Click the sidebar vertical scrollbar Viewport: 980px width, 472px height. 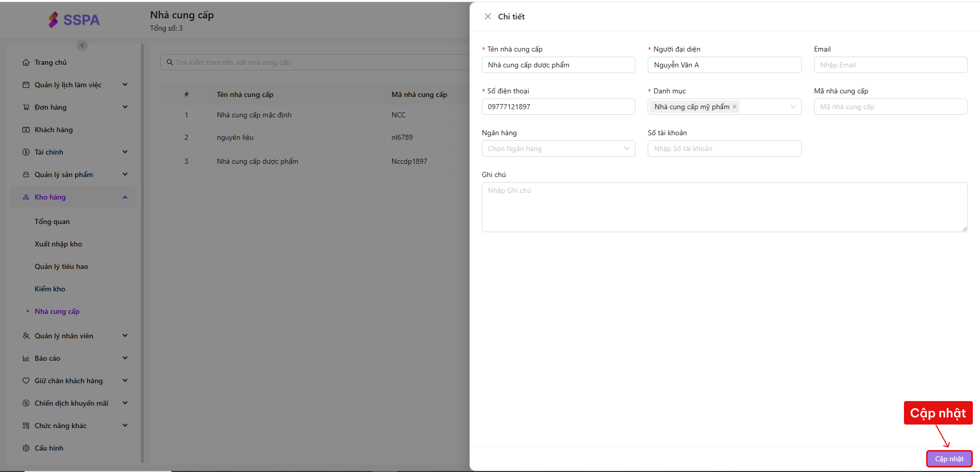point(142,254)
